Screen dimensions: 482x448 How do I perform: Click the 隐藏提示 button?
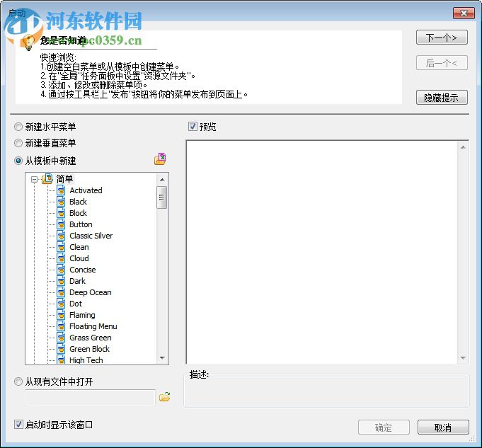coord(442,98)
